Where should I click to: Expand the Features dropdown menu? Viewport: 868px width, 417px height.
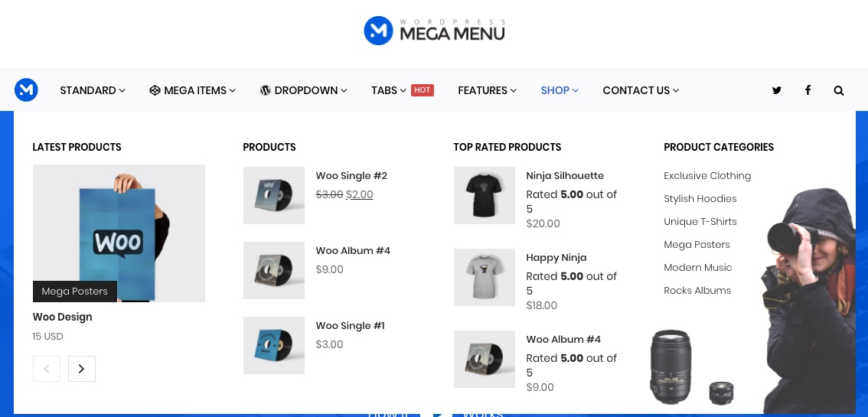487,90
